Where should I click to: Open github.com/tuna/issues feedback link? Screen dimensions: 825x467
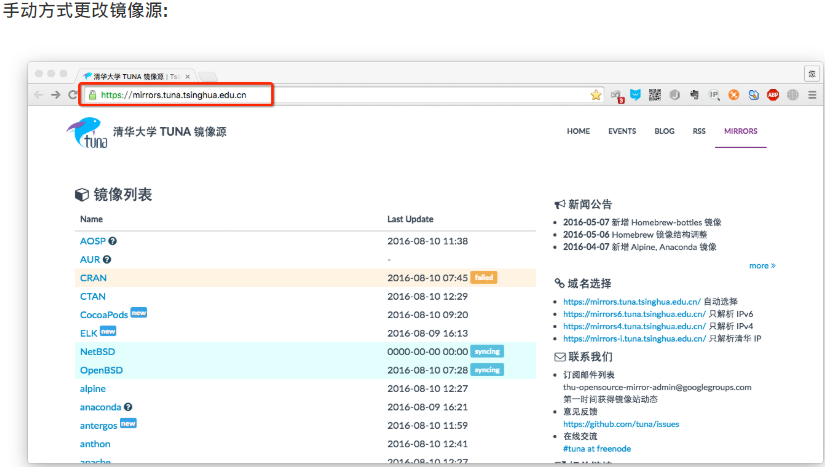tap(621, 424)
